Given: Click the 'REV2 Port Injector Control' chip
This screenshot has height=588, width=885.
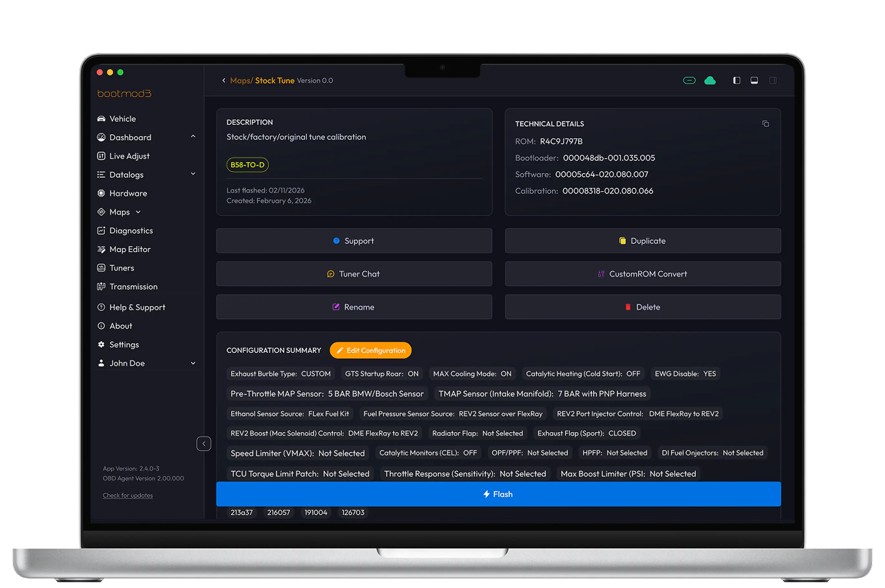Looking at the screenshot, I should 638,414.
